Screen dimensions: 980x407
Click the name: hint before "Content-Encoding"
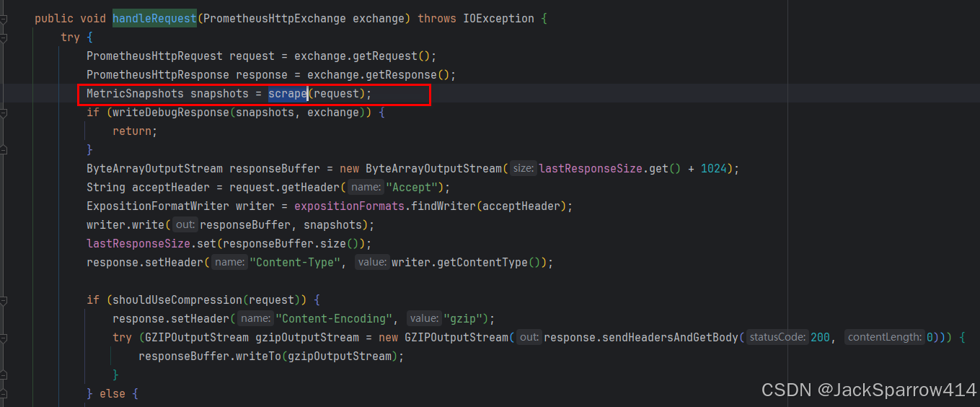[x=255, y=319]
